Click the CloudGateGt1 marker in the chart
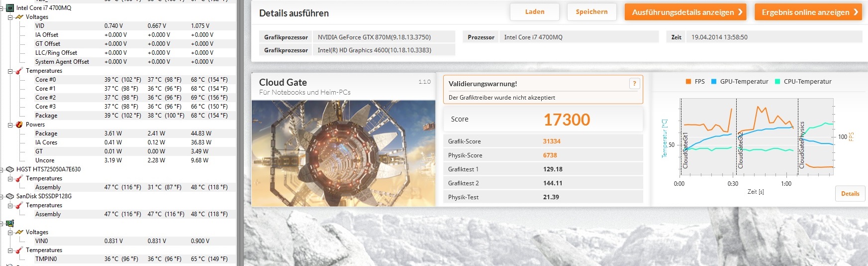 point(685,150)
